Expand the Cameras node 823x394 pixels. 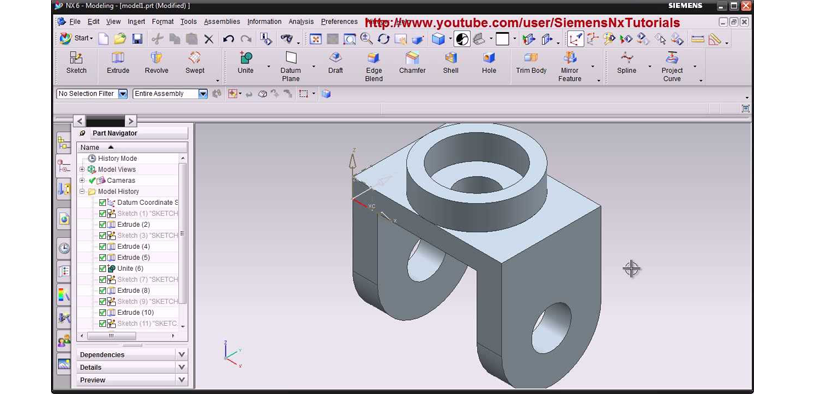82,180
